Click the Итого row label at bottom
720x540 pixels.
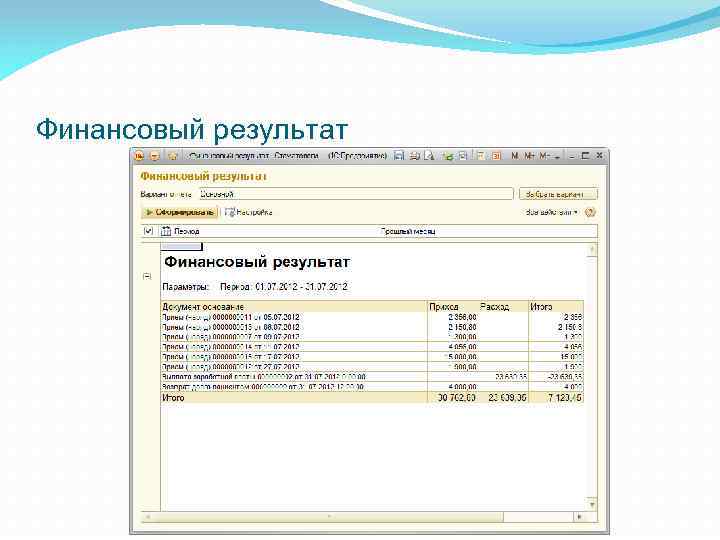[x=173, y=398]
